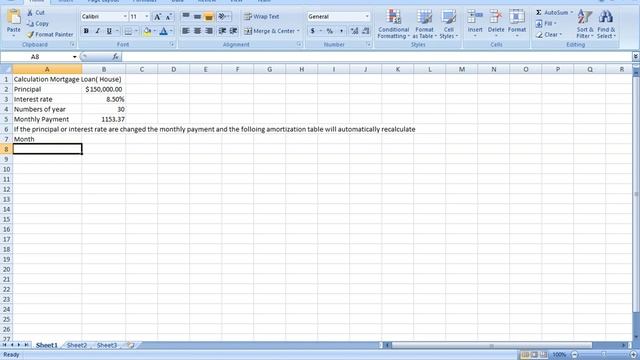
Task: Click inside the formula bar
Action: point(376,57)
